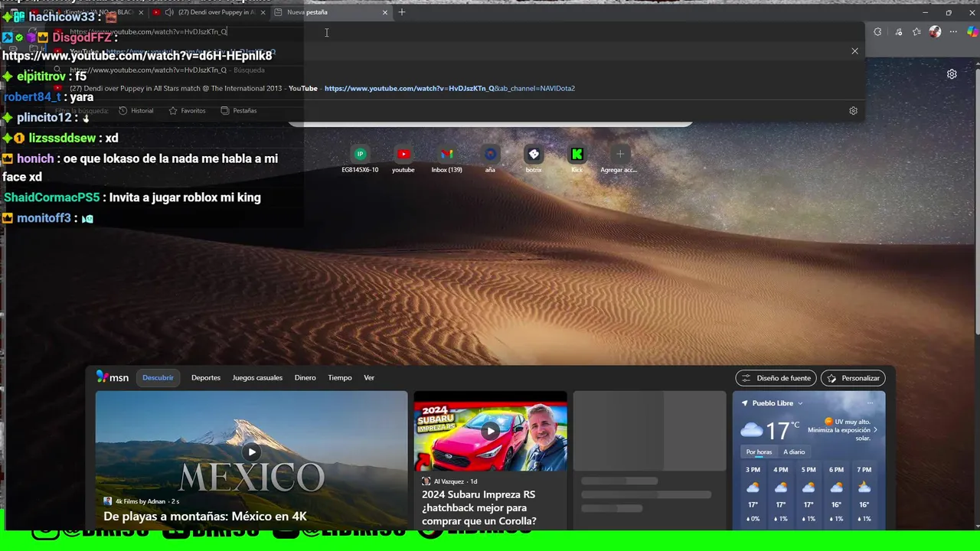Select the Juegos casuales feed tab

pyautogui.click(x=257, y=378)
